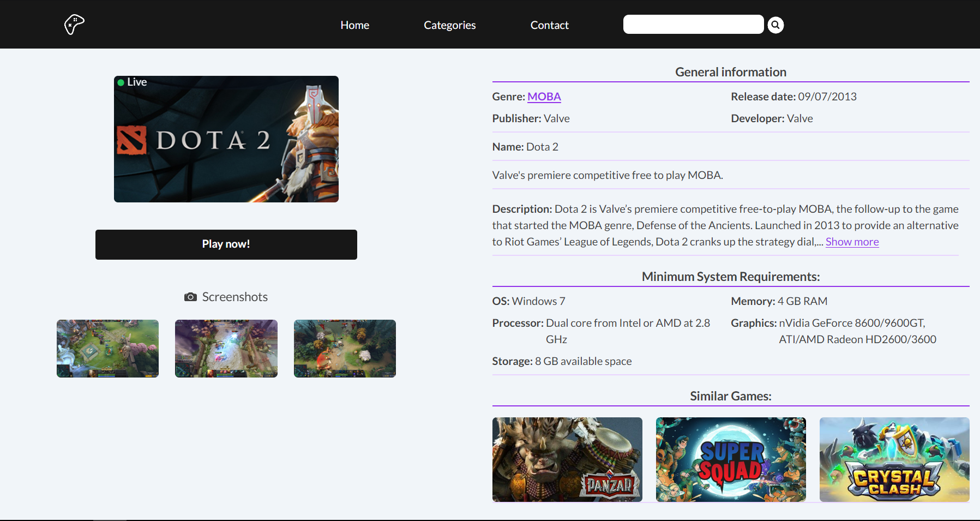The width and height of the screenshot is (980, 521).
Task: Open the Panzar similar game
Action: pyautogui.click(x=567, y=459)
